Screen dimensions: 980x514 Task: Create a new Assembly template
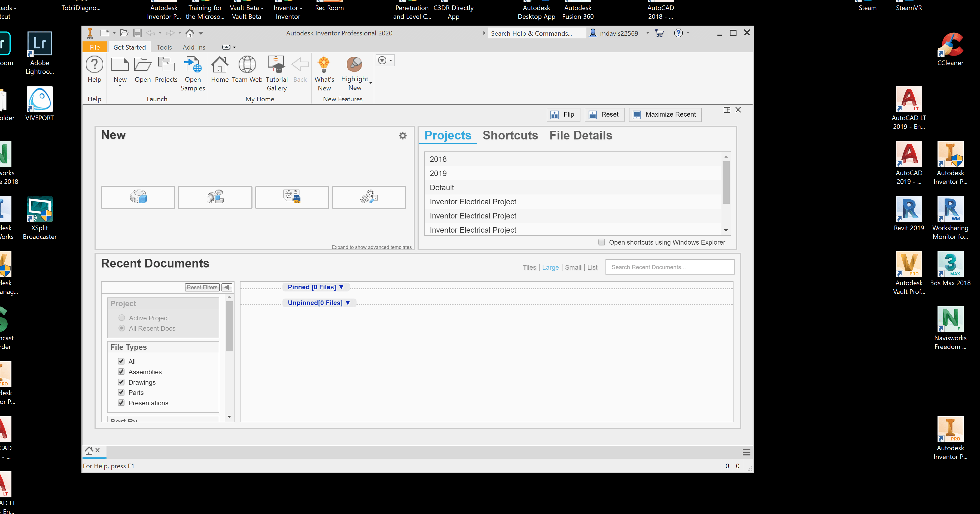(215, 197)
